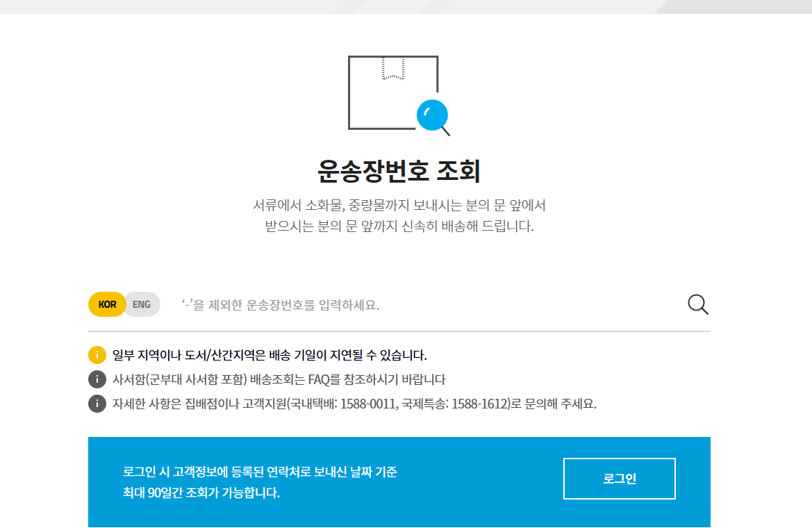This screenshot has height=528, width=812.
Task: Click the notice about 도서/산간지역 delay
Action: (x=270, y=356)
